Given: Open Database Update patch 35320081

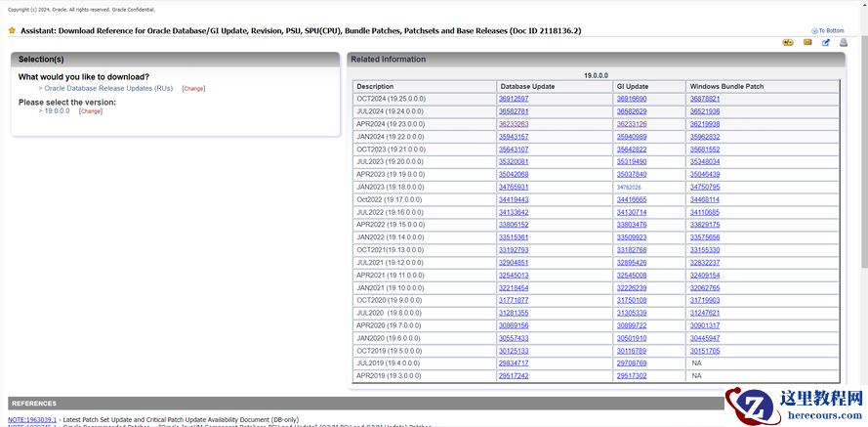Looking at the screenshot, I should [x=514, y=162].
